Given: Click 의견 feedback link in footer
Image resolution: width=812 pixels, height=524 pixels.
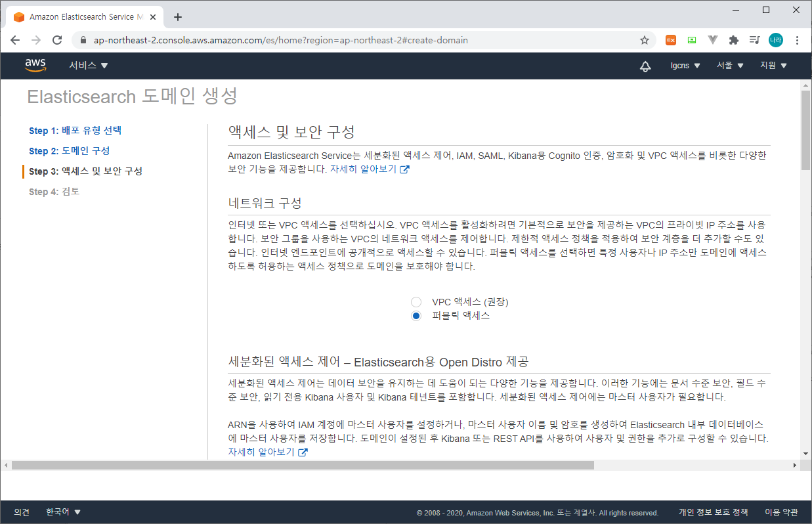Looking at the screenshot, I should (22, 512).
